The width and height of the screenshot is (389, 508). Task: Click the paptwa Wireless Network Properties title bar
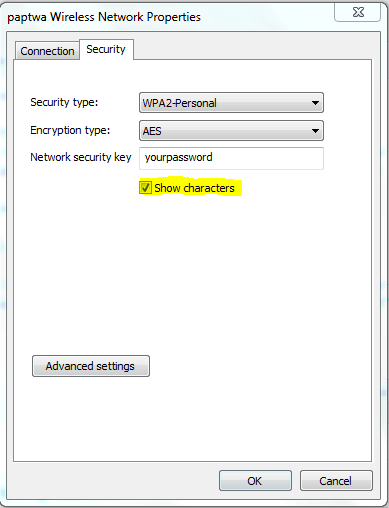[104, 17]
